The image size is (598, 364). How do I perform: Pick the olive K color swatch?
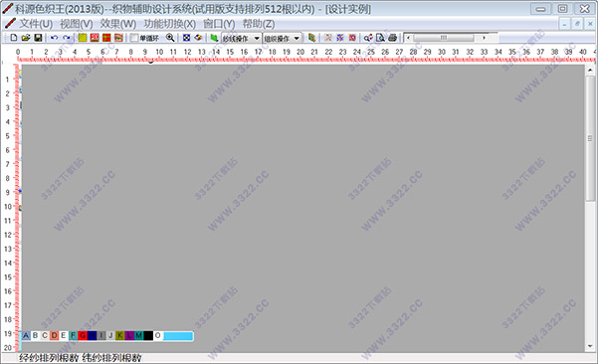tap(120, 335)
